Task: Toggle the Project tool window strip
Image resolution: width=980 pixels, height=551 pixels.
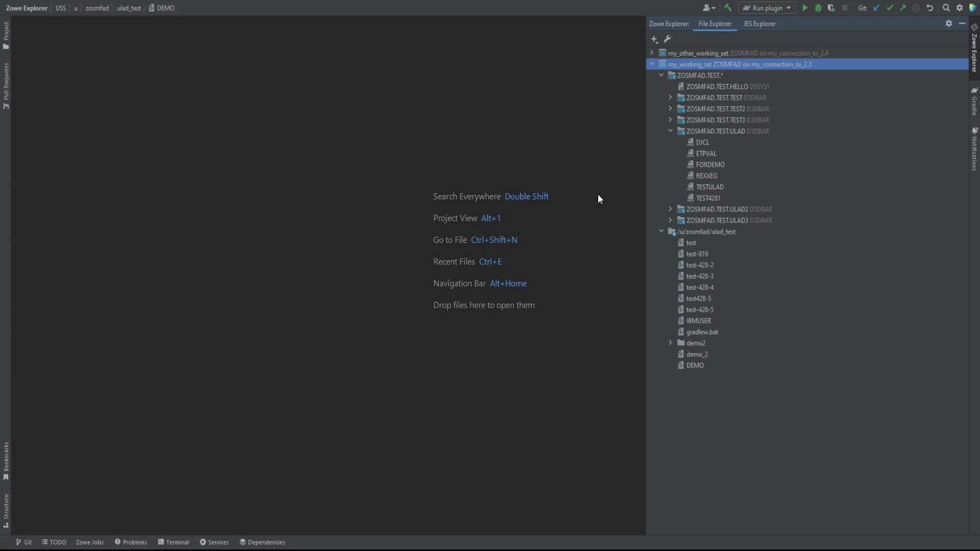Action: [x=6, y=35]
